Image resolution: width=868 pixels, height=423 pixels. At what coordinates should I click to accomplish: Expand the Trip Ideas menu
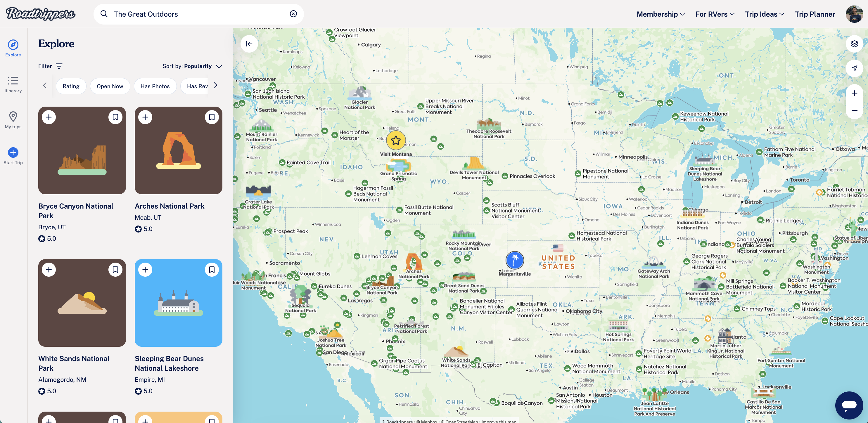tap(764, 14)
